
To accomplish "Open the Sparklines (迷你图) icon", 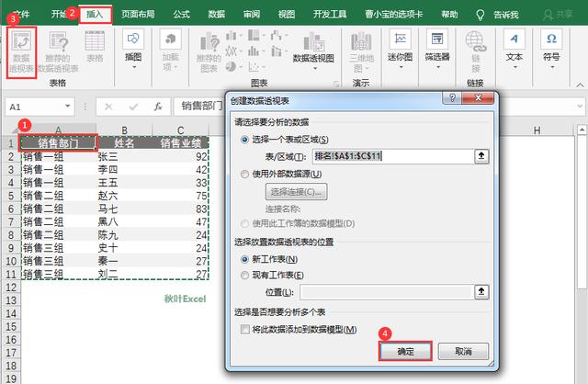I will coord(401,51).
